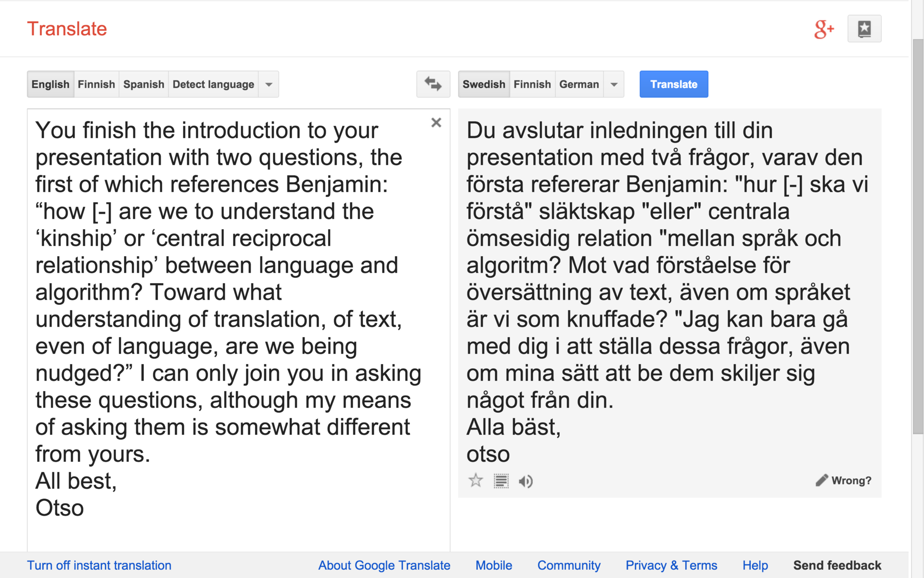Star this translation to save it
This screenshot has width=924, height=578.
(x=475, y=481)
